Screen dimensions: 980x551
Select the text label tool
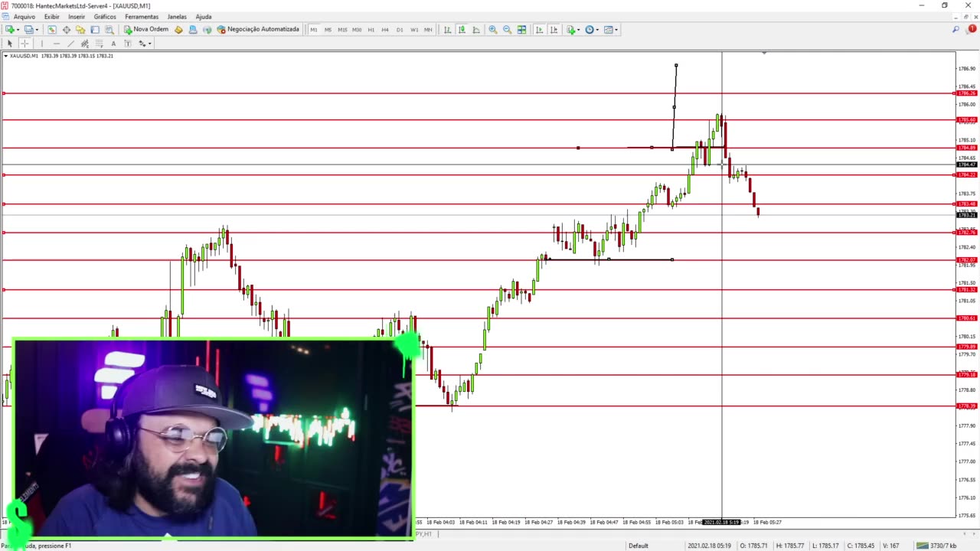tap(127, 44)
